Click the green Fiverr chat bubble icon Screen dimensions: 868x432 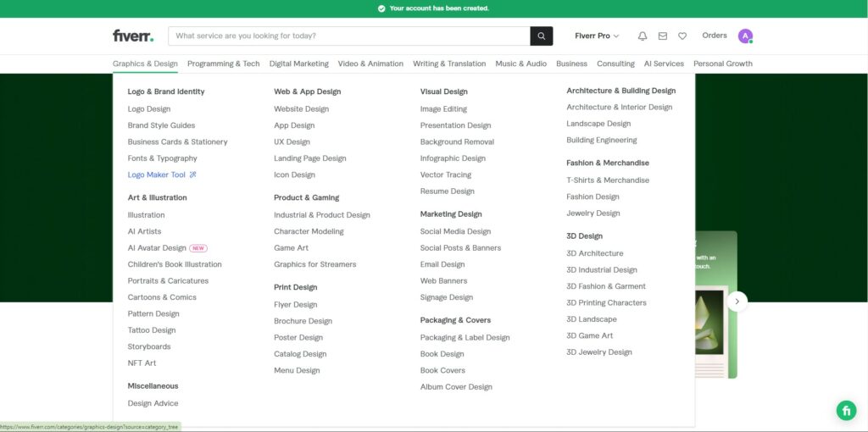pyautogui.click(x=847, y=411)
